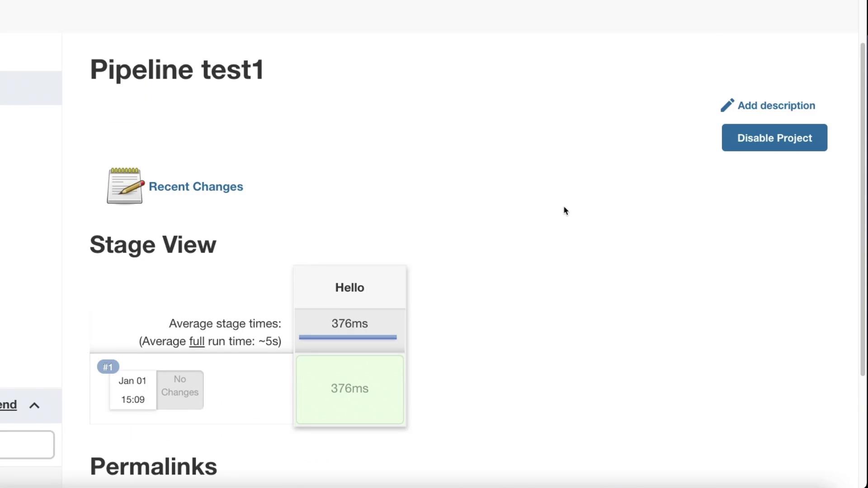This screenshot has height=488, width=868.
Task: Click the pencil icon beside Add description
Action: click(727, 105)
